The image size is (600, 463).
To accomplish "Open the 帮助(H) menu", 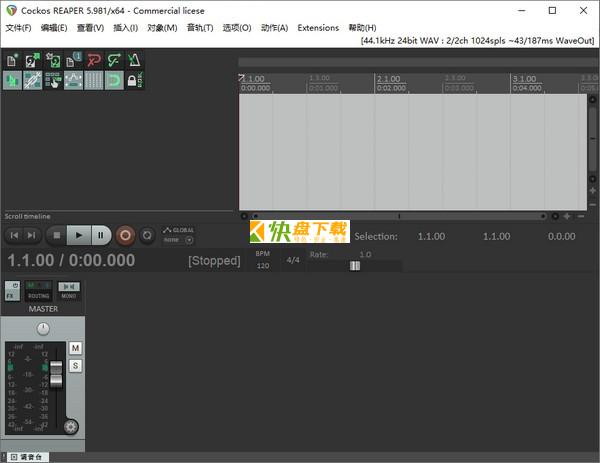I will click(x=362, y=28).
